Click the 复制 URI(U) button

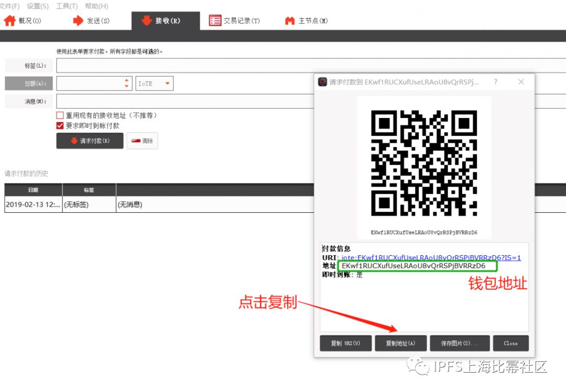click(x=346, y=343)
